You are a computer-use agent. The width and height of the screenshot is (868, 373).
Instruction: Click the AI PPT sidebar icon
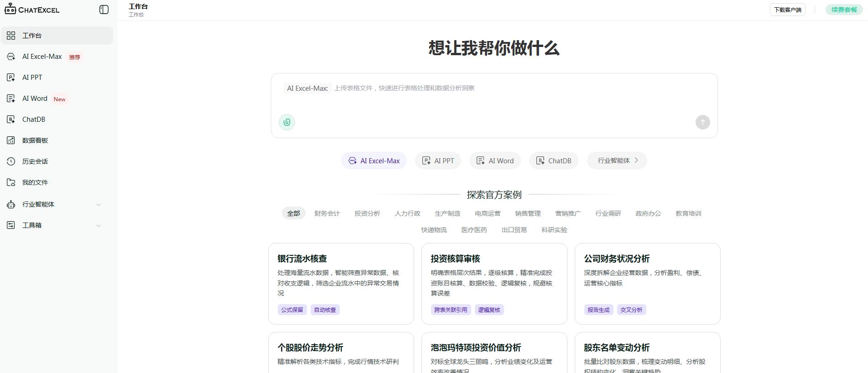tap(11, 78)
